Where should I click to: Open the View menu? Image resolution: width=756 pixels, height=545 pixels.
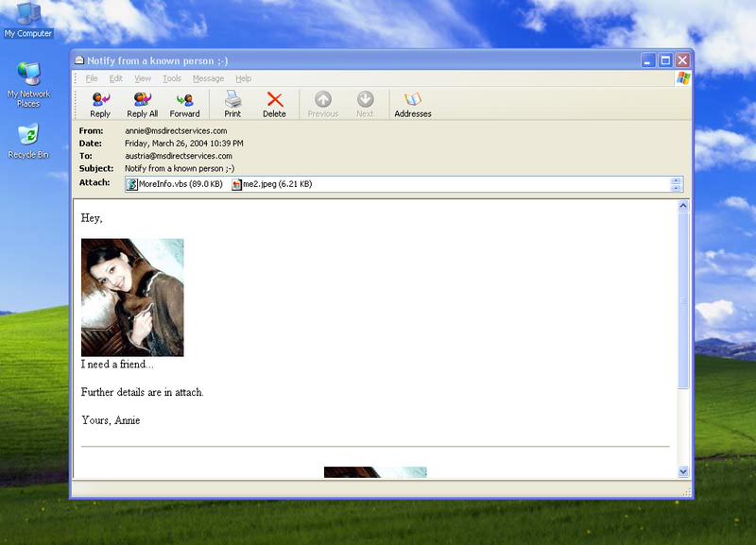point(143,78)
